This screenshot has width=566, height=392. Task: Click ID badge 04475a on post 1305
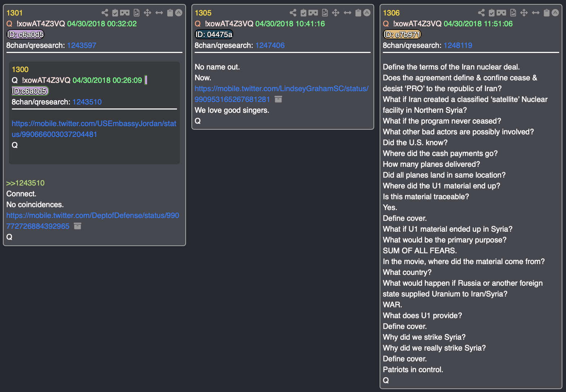(214, 35)
